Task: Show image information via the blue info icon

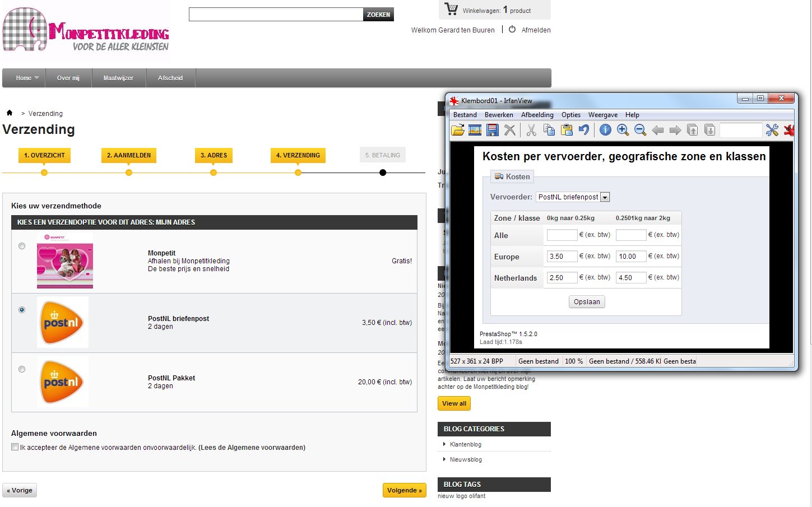Action: click(605, 130)
